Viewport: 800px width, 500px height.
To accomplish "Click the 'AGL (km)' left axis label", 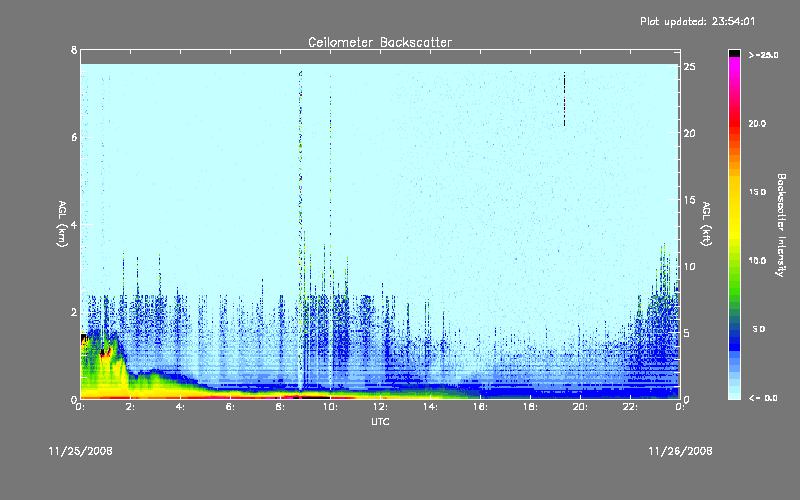I will coord(62,224).
